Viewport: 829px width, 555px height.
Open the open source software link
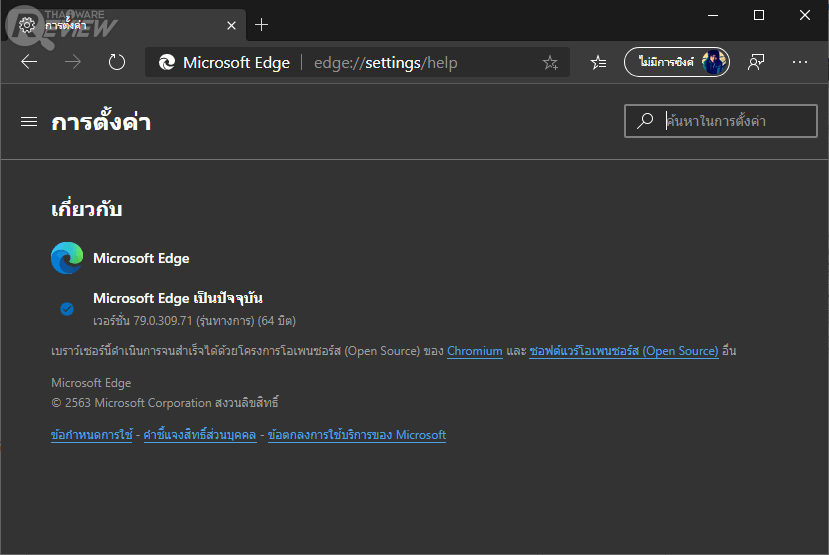624,351
